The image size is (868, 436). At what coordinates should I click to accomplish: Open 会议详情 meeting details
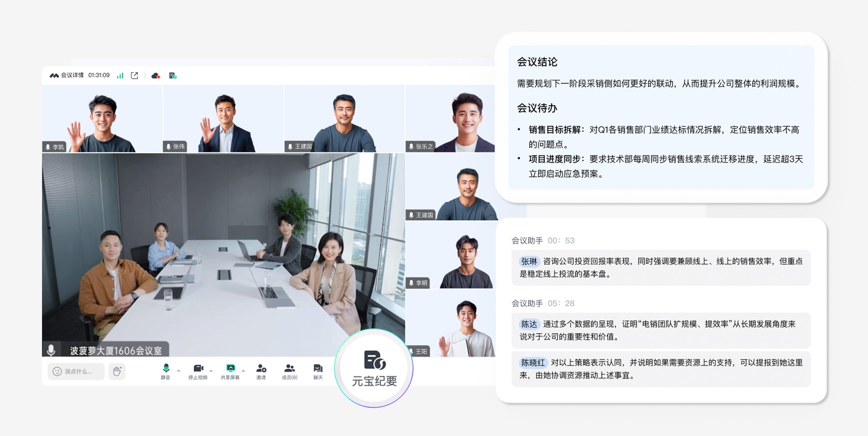click(x=72, y=75)
